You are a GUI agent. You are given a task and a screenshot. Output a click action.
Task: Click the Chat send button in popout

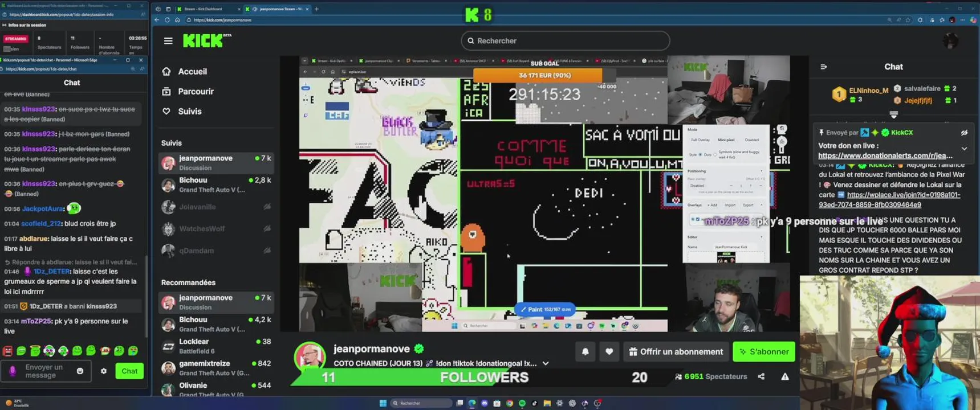click(129, 371)
